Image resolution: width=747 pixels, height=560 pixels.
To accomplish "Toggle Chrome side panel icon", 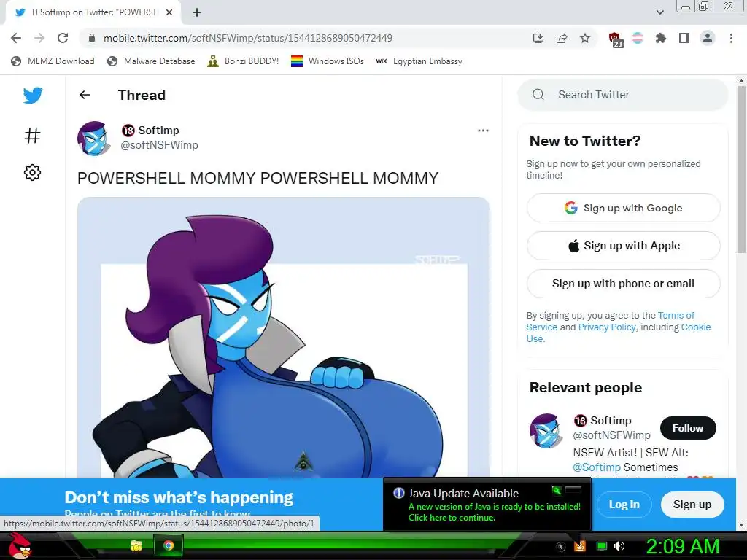I will [x=684, y=38].
